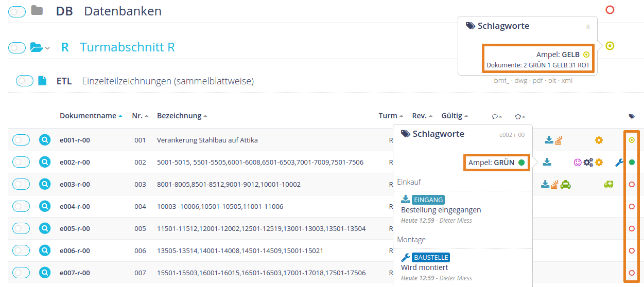Click the download tray icon in row e002-r-00

pyautogui.click(x=547, y=163)
